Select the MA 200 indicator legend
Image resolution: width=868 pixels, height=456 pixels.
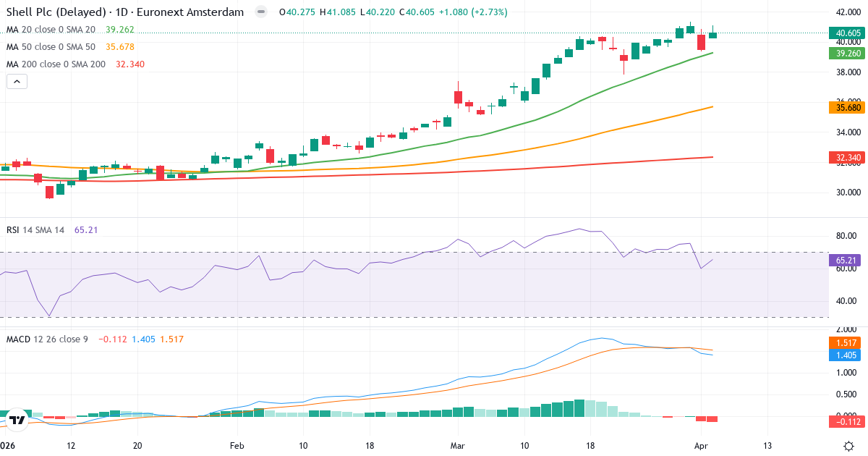pyautogui.click(x=56, y=64)
